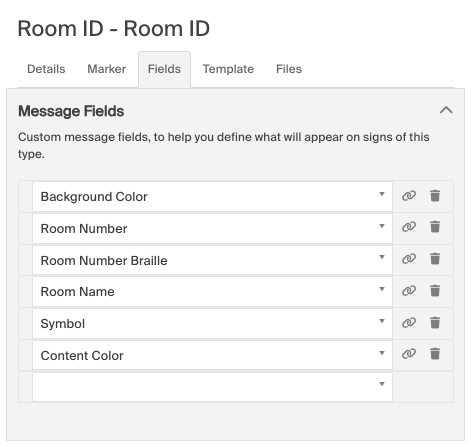The image size is (471, 447).
Task: Delete the Background Color field
Action: tap(435, 196)
